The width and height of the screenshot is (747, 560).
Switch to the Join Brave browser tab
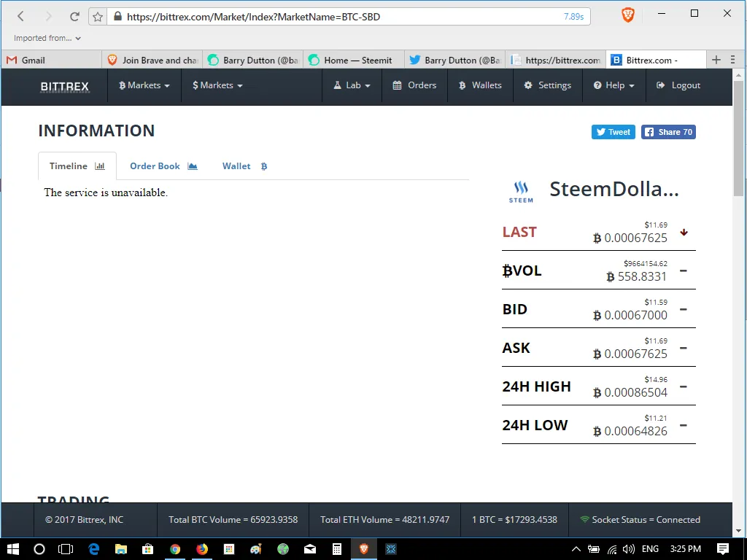pyautogui.click(x=152, y=60)
